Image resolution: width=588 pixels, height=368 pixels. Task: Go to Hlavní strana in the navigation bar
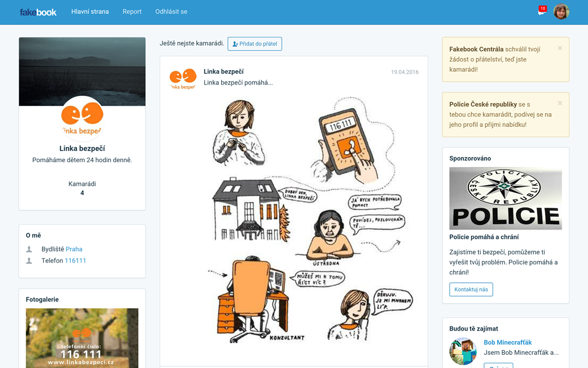90,11
